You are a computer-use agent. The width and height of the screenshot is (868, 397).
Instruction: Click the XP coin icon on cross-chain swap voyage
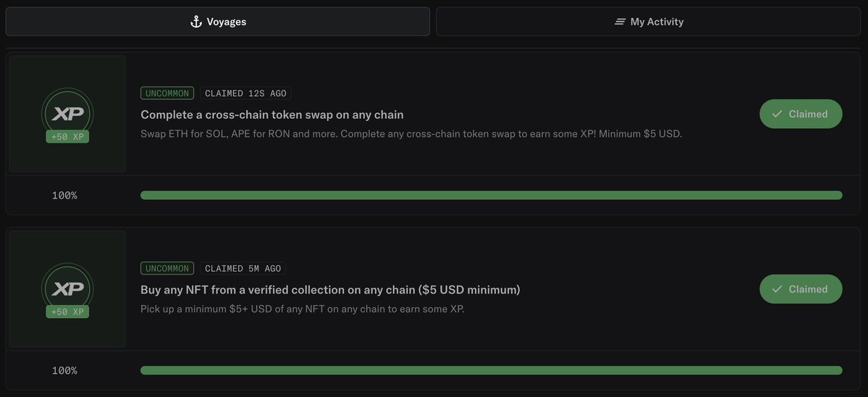click(67, 114)
